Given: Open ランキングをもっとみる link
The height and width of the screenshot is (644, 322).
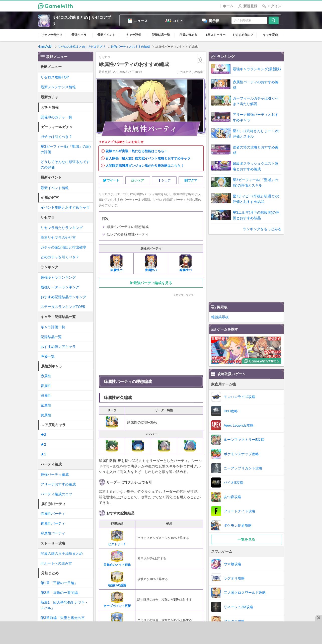Looking at the screenshot, I should tap(262, 229).
